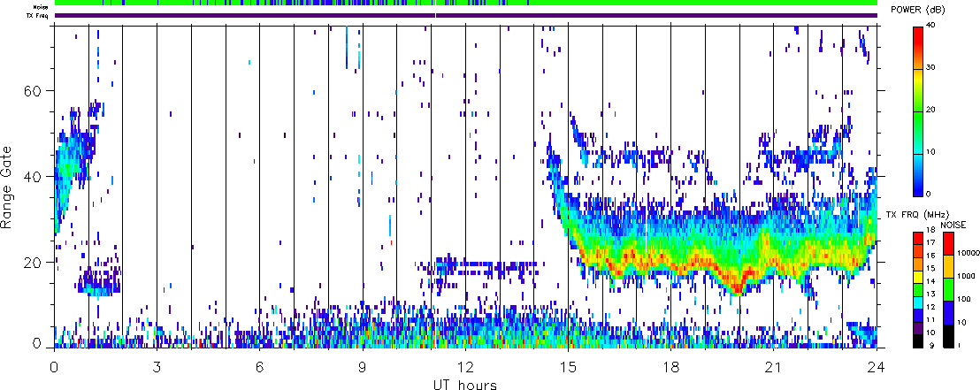Click the "NOISE" legend title

pos(953,225)
